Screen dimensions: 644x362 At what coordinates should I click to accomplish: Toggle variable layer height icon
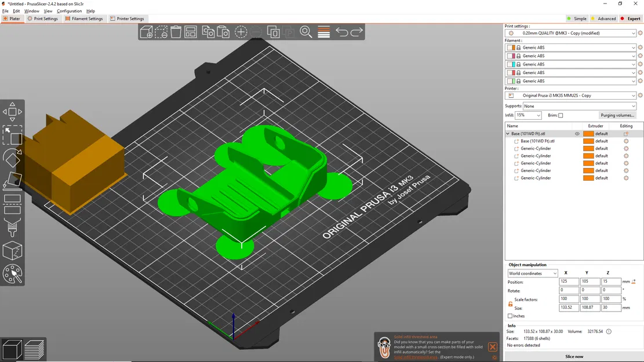[323, 32]
